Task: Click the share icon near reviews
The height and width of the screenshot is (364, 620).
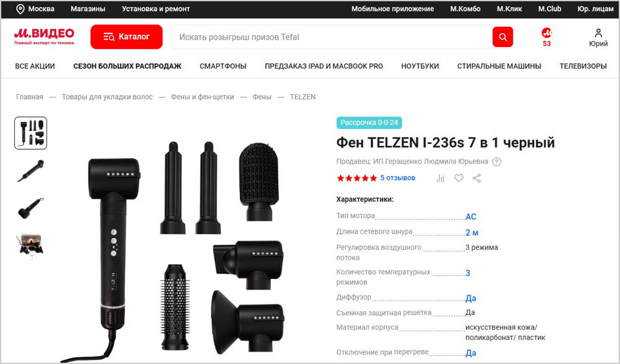Action: [x=477, y=178]
